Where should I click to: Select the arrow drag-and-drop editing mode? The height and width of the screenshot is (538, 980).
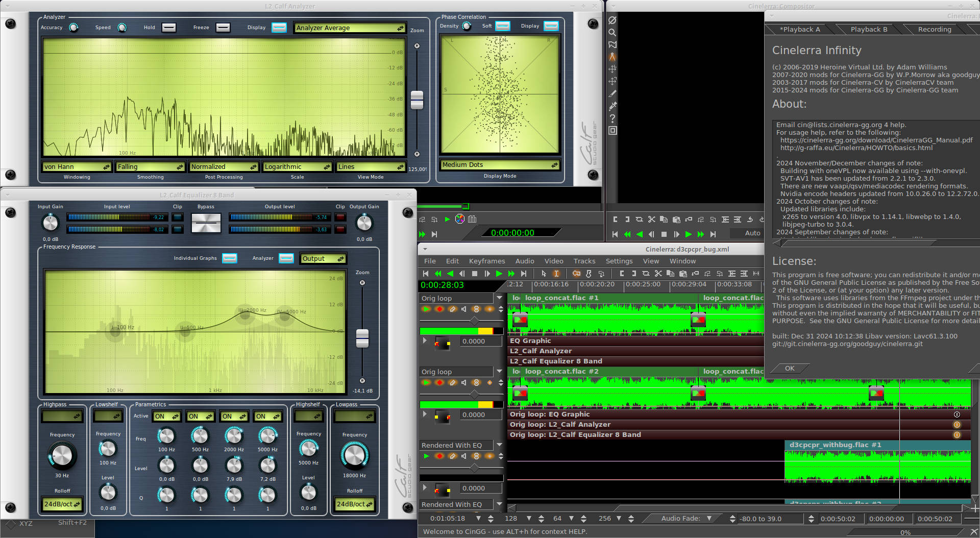click(x=544, y=274)
